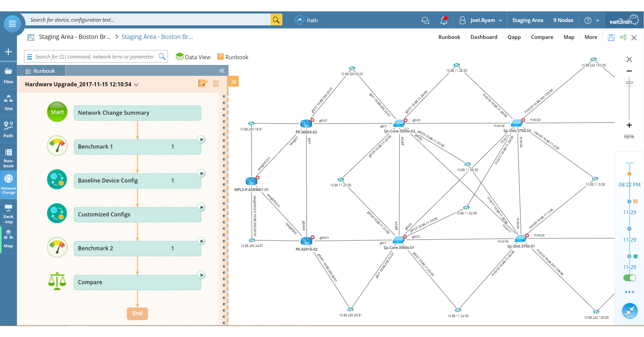Open the help menu dropdown arrow
This screenshot has height=337, width=644.
(x=598, y=21)
